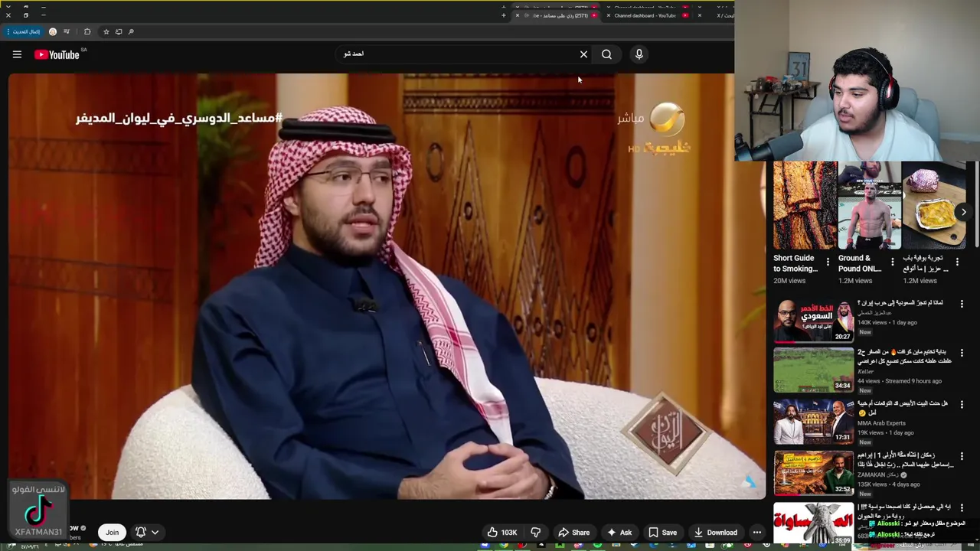Open the 17:31 MMA Arab Experts thumbnail
The width and height of the screenshot is (980, 551).
(813, 421)
